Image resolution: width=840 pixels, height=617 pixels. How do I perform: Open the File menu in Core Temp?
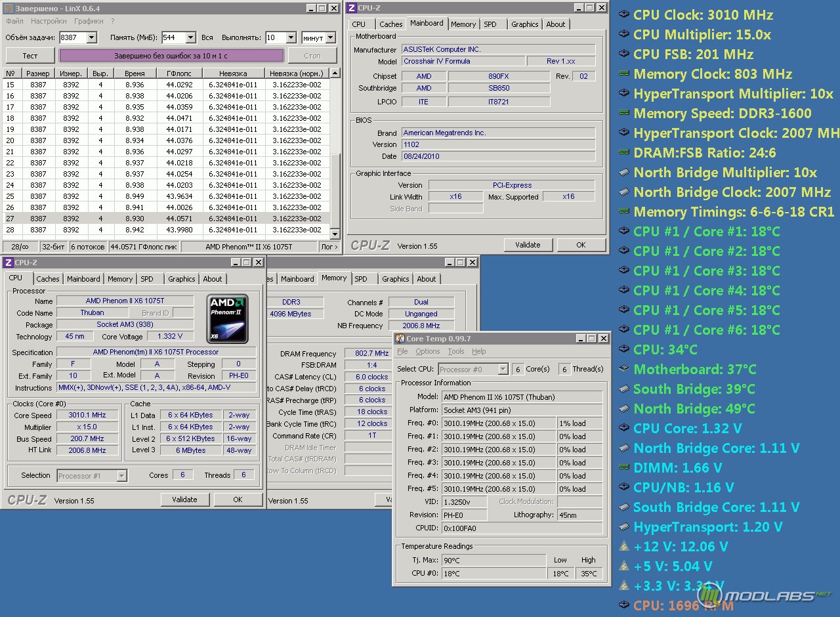(x=403, y=351)
